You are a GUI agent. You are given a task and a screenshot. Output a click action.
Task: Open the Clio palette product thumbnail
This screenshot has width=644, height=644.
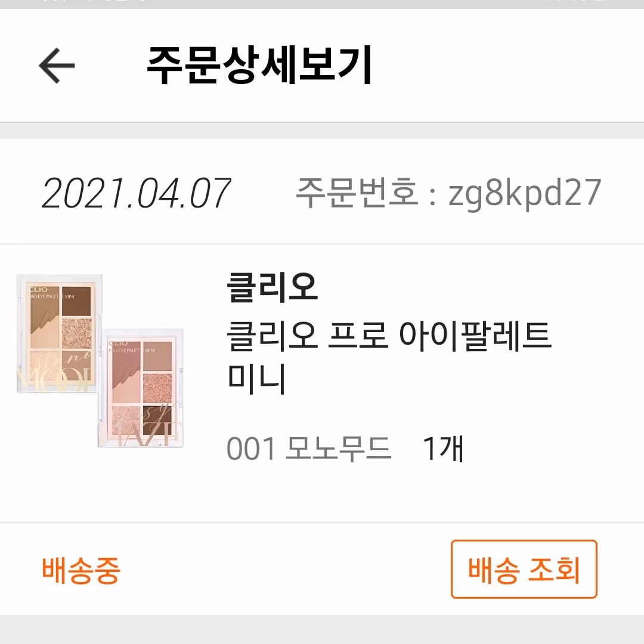pos(100,360)
